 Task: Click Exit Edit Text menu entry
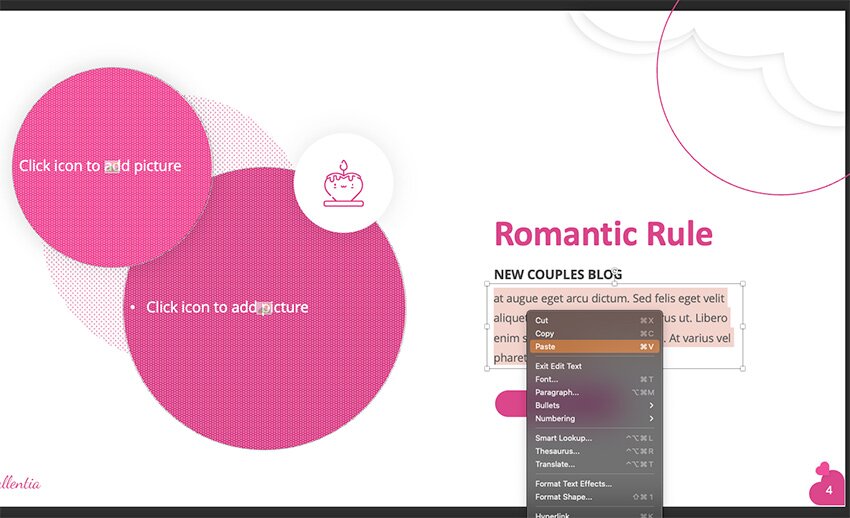point(559,366)
